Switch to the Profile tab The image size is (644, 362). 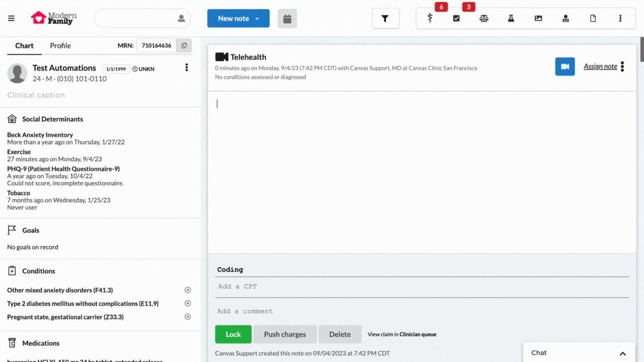(60, 46)
